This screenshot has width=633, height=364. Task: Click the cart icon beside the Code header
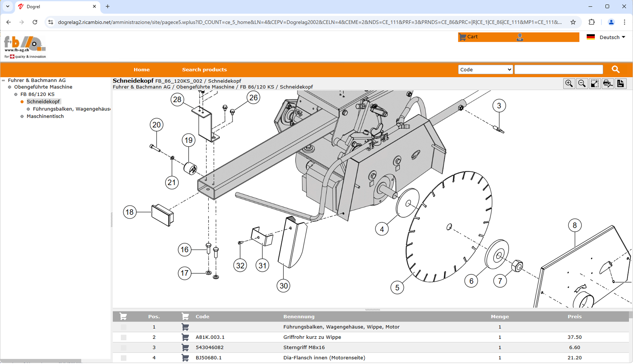point(185,317)
